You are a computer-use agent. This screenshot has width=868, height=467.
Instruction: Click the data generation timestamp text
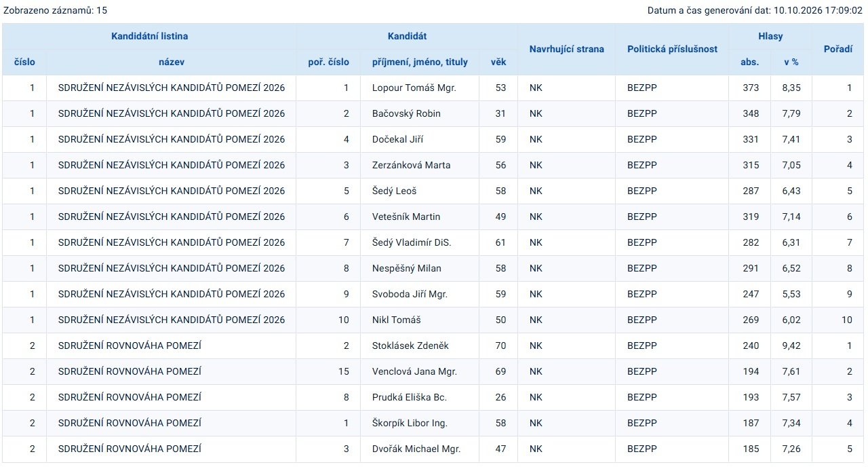tap(755, 10)
